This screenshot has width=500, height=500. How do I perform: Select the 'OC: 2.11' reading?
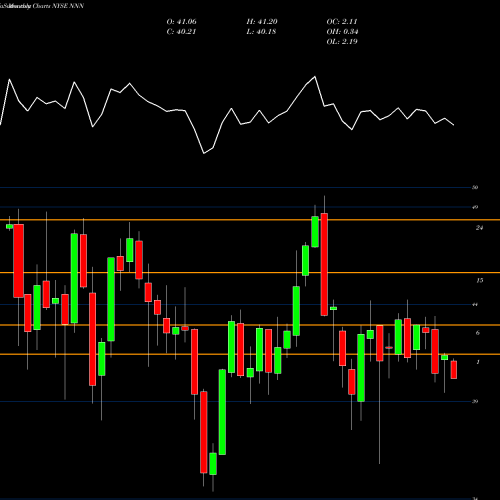pos(342,22)
